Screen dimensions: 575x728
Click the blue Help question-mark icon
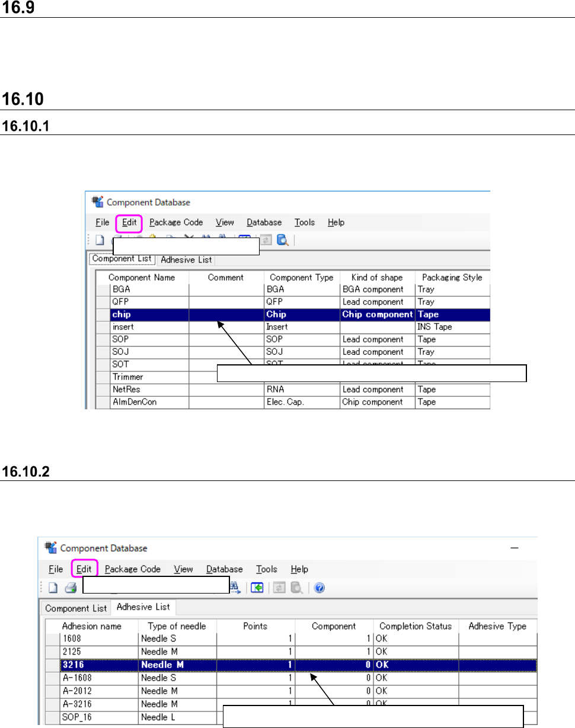coord(319,588)
